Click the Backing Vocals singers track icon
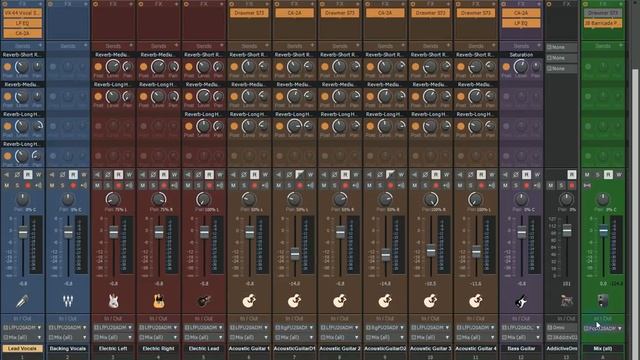The image size is (640, 360). tap(68, 301)
